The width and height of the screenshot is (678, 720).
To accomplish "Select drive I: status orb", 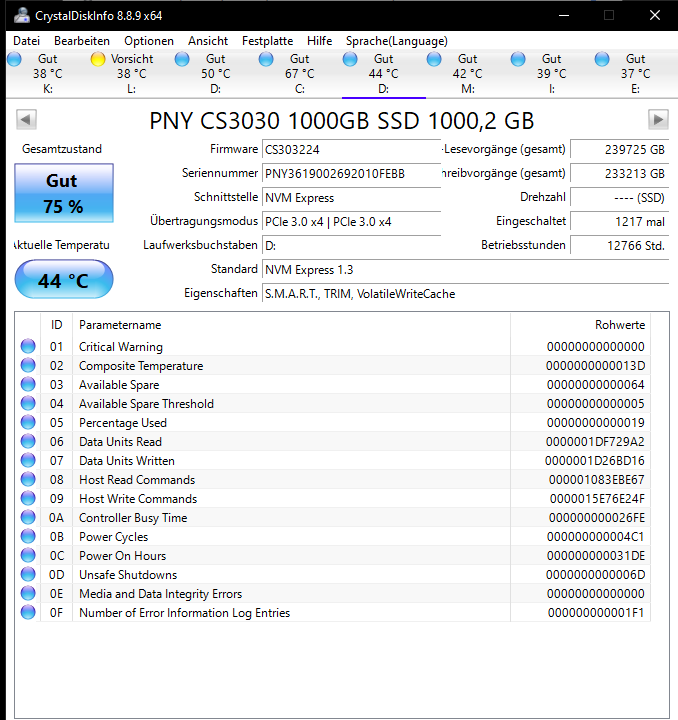I will (x=518, y=59).
